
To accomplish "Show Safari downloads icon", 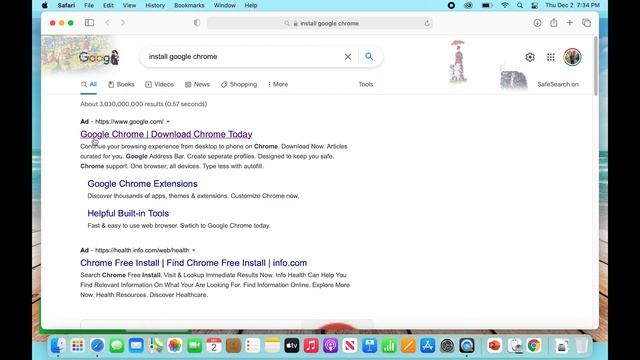I will 537,23.
